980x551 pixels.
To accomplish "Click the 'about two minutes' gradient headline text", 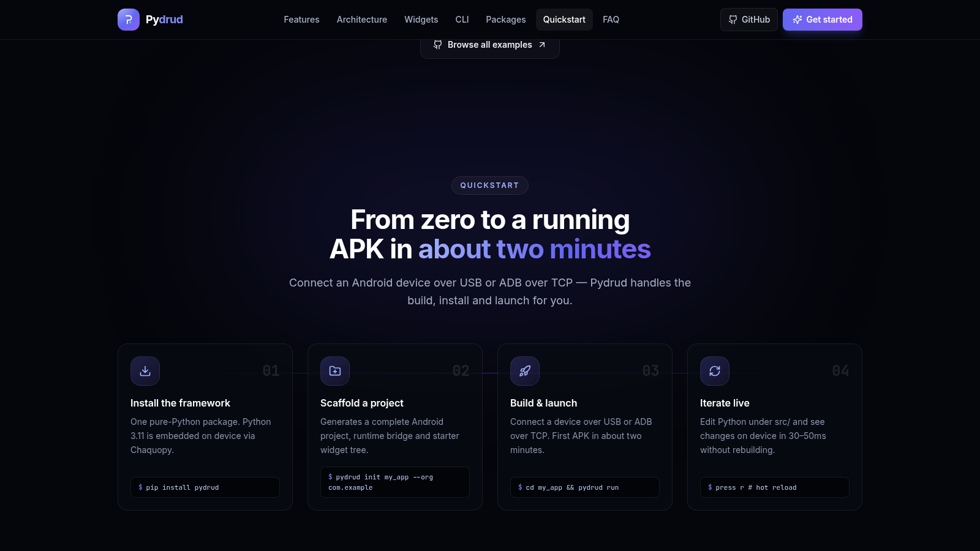I will coord(534,249).
